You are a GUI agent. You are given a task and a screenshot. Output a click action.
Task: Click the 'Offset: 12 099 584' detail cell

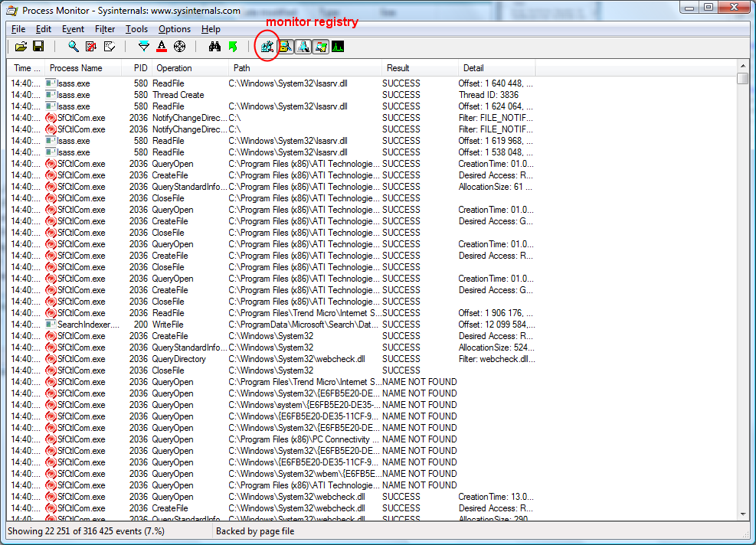[496, 325]
